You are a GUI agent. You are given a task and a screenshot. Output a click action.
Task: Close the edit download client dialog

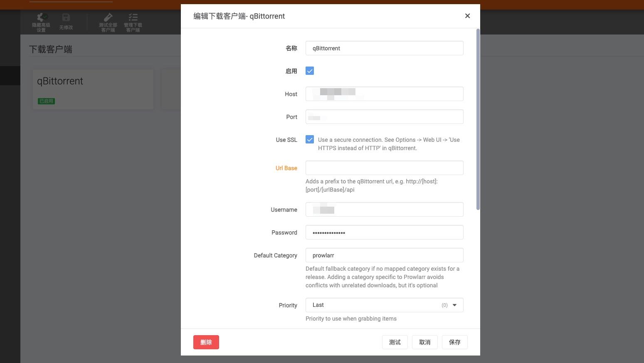(467, 16)
